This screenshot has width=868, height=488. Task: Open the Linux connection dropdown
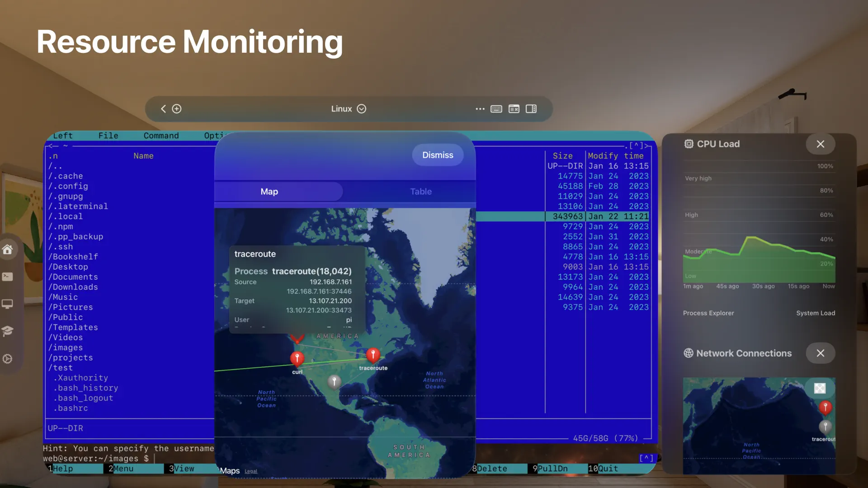361,108
